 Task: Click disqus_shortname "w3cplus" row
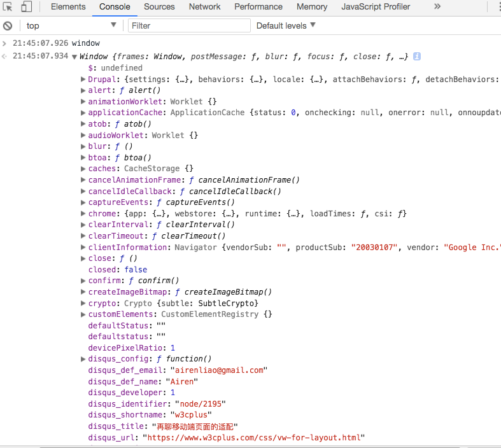[x=150, y=415]
